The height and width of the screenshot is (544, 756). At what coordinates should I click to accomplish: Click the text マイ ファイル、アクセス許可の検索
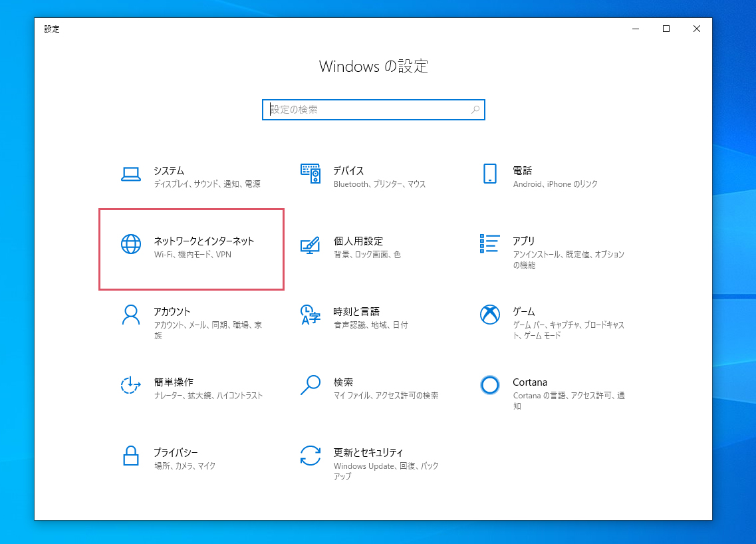[386, 395]
